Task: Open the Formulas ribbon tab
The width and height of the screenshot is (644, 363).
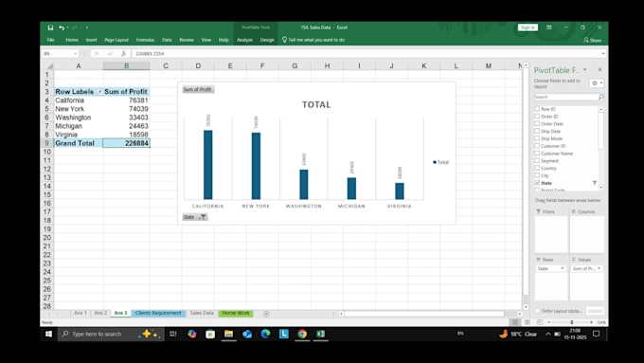Action: pyautogui.click(x=145, y=40)
